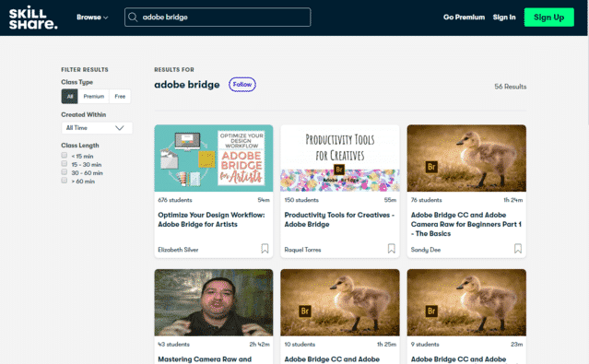This screenshot has width=589, height=364.
Task: Click the Sign In link
Action: click(x=504, y=18)
